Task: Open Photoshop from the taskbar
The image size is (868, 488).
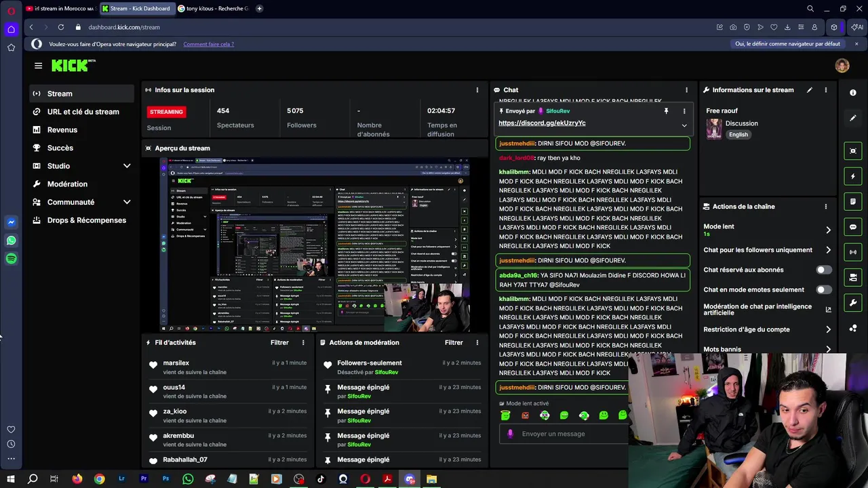Action: point(165,479)
